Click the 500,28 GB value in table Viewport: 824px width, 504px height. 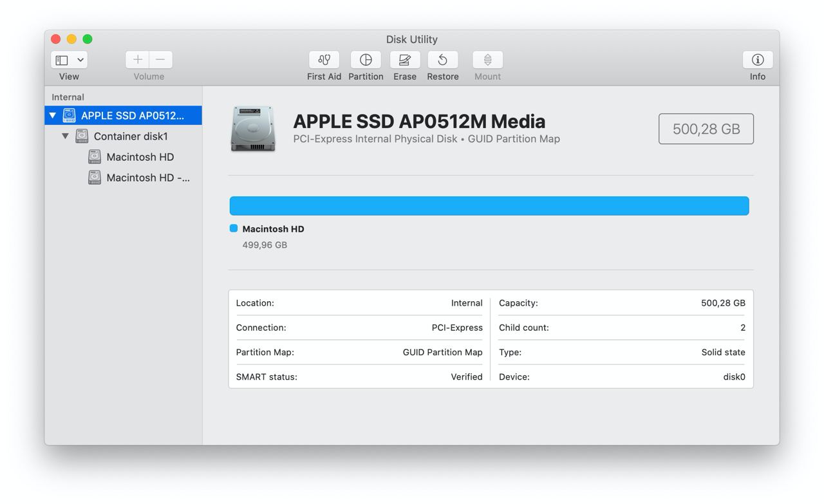(x=723, y=303)
